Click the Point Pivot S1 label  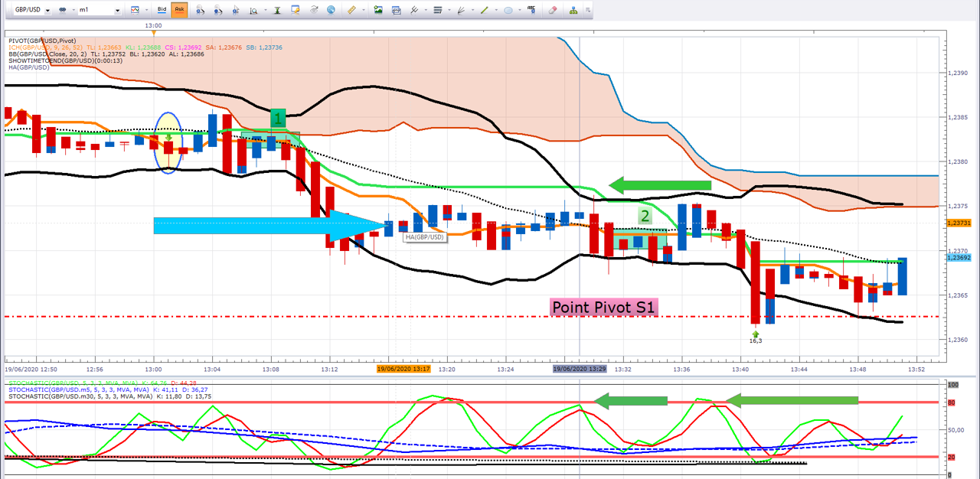604,308
